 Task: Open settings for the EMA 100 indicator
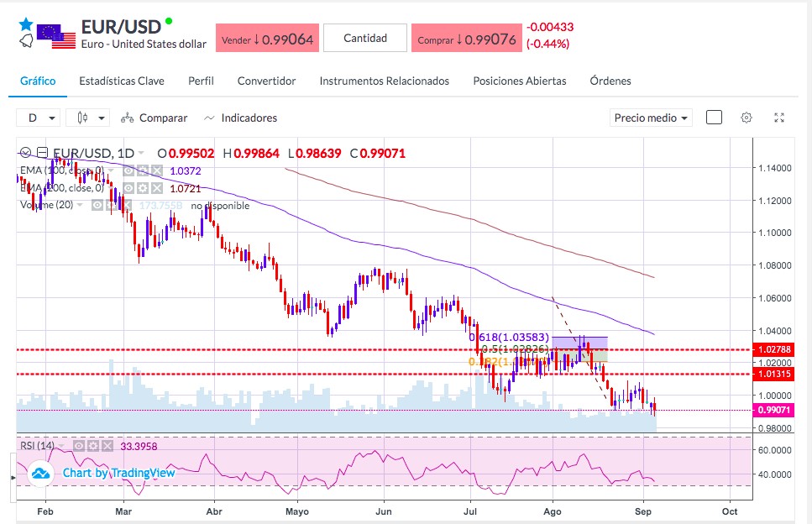tap(143, 170)
